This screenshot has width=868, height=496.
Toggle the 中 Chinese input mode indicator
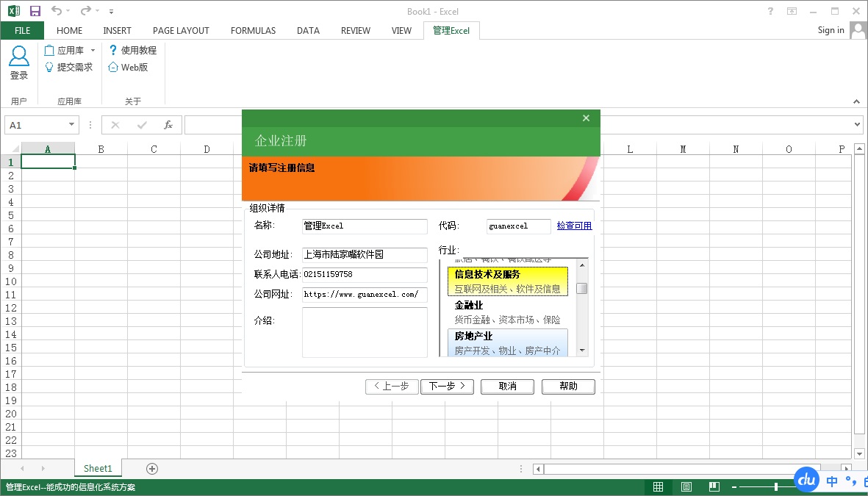pyautogui.click(x=832, y=481)
